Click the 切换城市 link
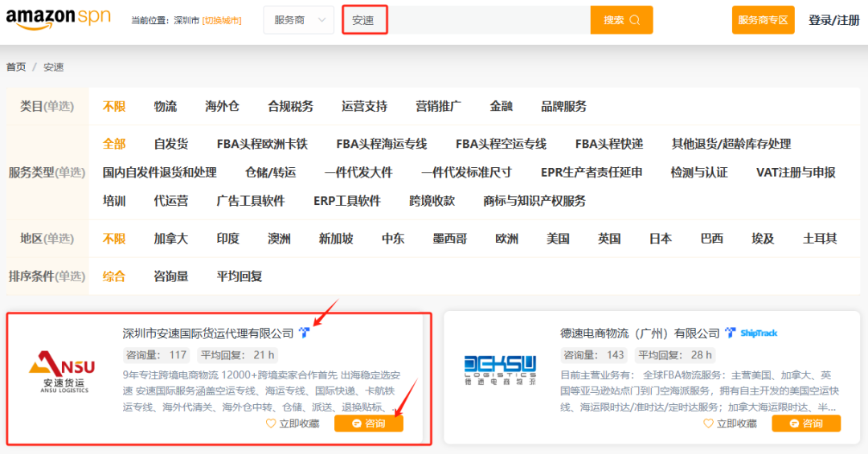Screen dimensions: 868x454 [222, 20]
